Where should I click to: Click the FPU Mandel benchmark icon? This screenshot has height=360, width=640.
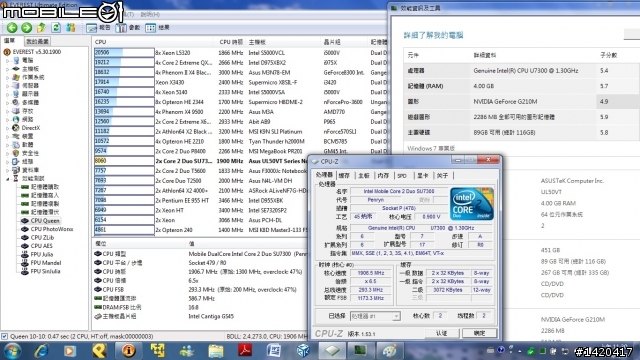[24, 263]
